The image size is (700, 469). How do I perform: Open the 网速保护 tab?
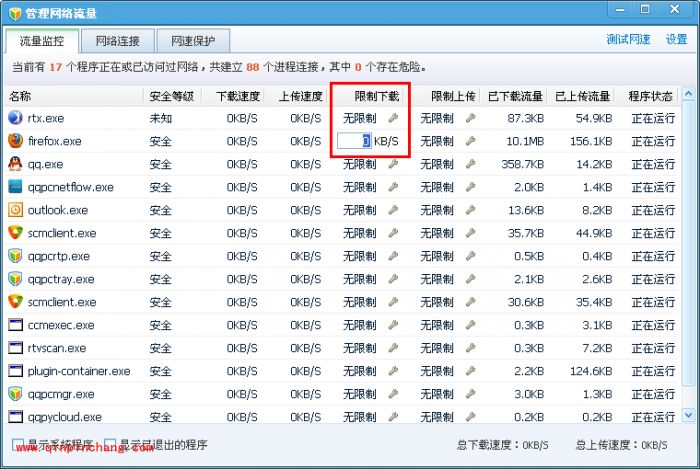pos(193,41)
